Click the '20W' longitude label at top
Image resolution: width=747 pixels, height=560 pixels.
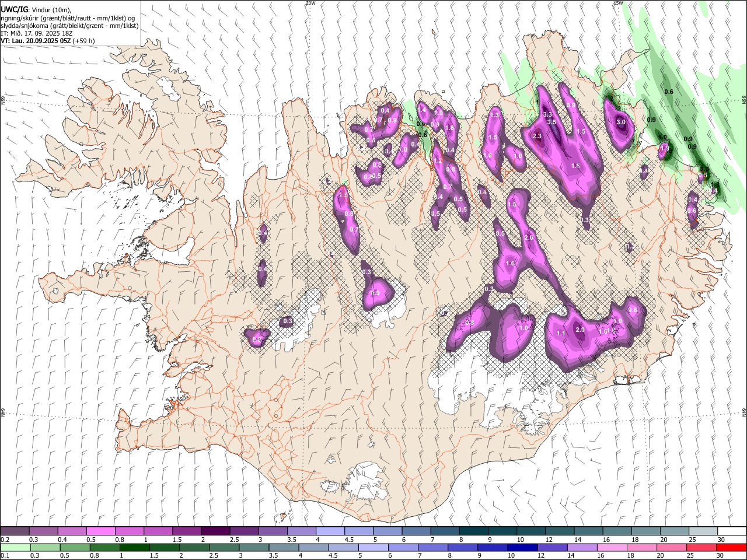[x=310, y=3]
